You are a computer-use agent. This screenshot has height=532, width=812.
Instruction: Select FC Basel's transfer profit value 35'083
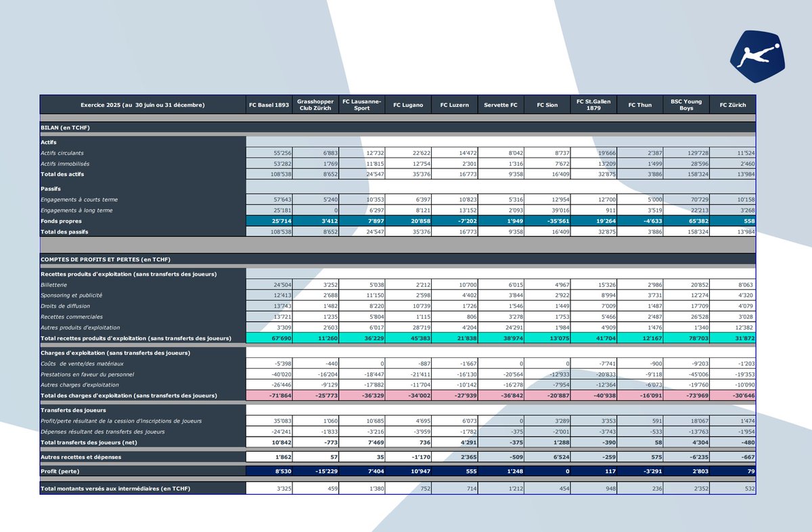click(x=269, y=421)
